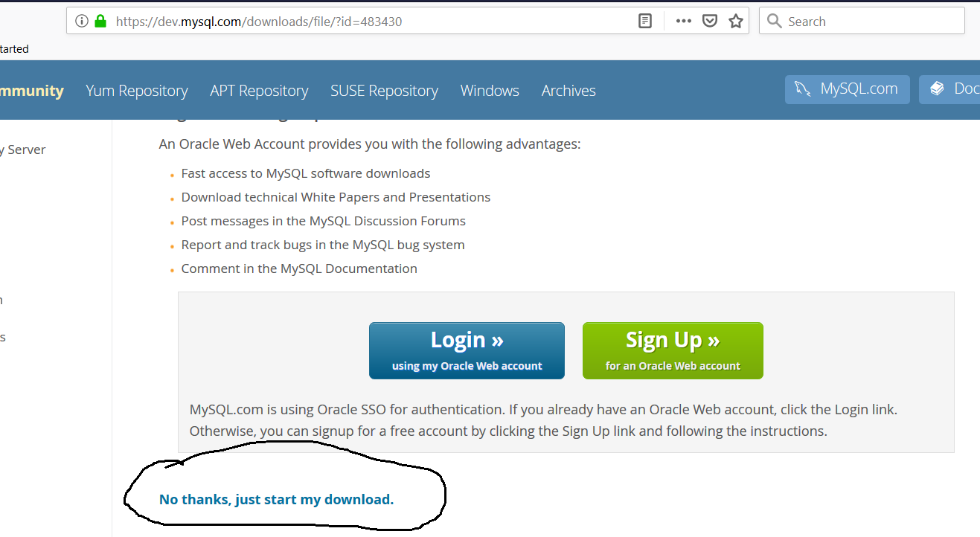Save page to Pocket icon
Viewport: 980px width, 537px height.
[710, 22]
